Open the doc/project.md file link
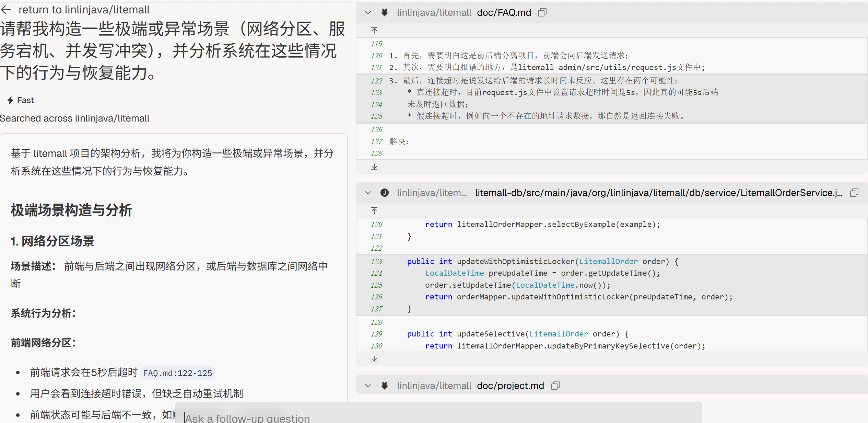The image size is (868, 423). 510,386
